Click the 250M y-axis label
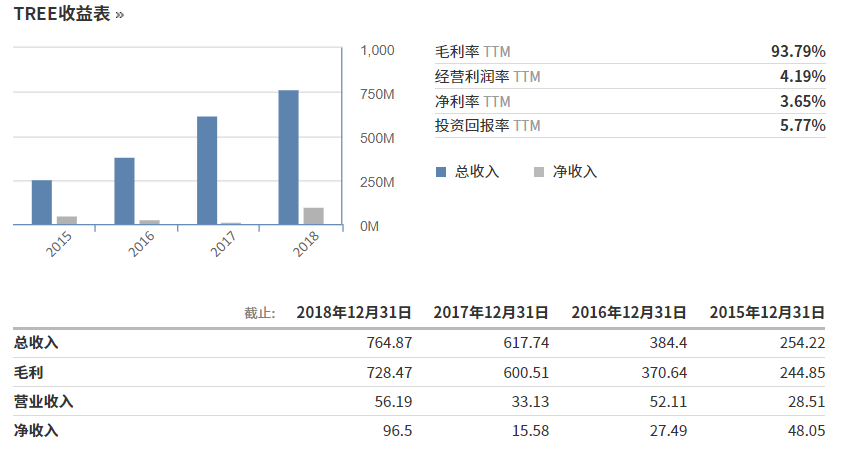844x464 pixels. [x=377, y=182]
